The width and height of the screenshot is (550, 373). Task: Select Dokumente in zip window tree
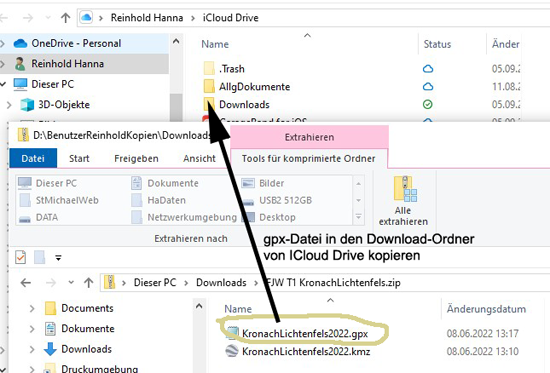[x=80, y=329]
